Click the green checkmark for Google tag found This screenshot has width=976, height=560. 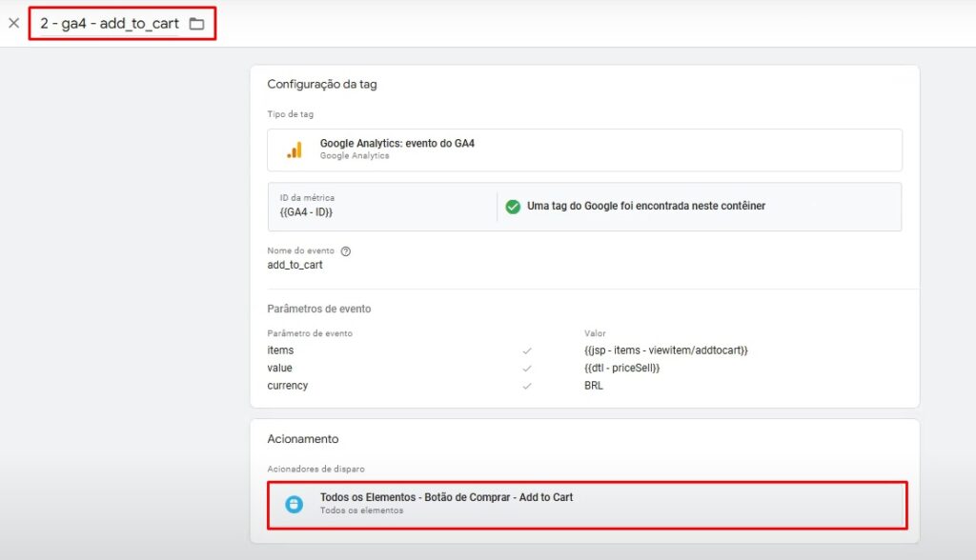point(513,207)
